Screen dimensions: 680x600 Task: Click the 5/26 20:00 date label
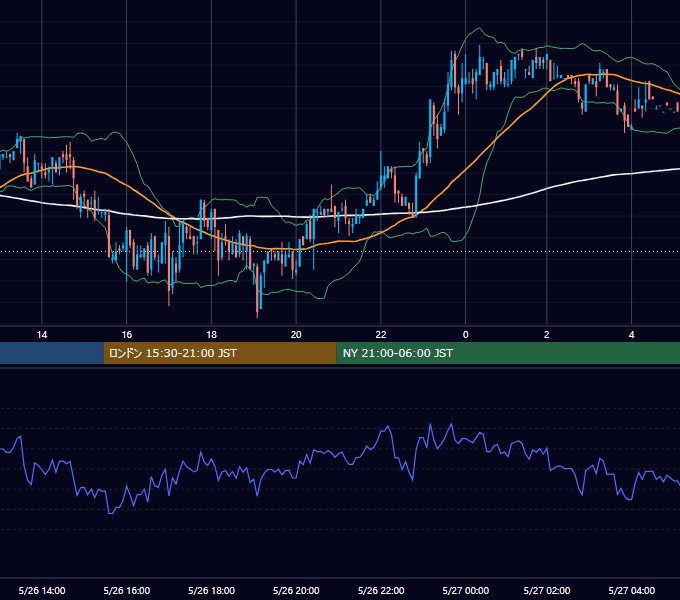click(x=296, y=590)
